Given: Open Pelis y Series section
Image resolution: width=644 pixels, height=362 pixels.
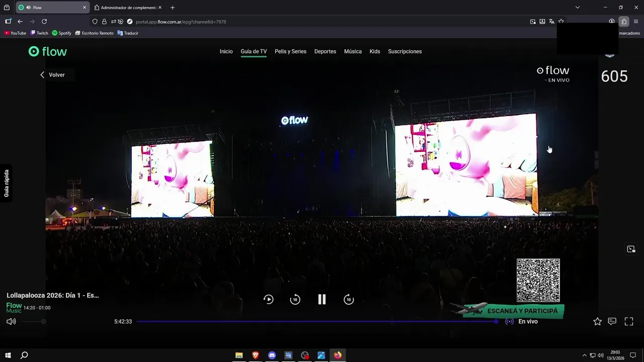Looking at the screenshot, I should [290, 51].
